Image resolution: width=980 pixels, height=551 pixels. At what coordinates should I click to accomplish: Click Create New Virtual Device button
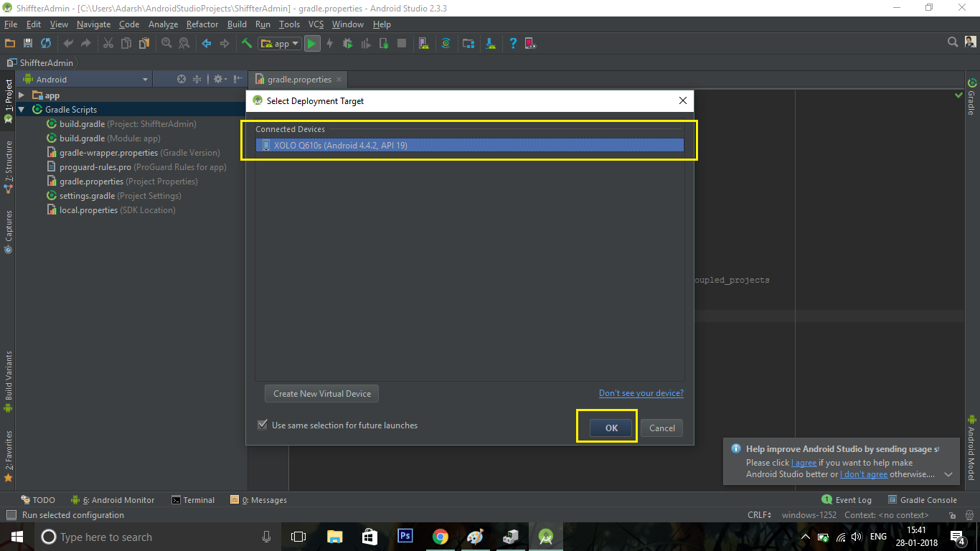click(321, 394)
